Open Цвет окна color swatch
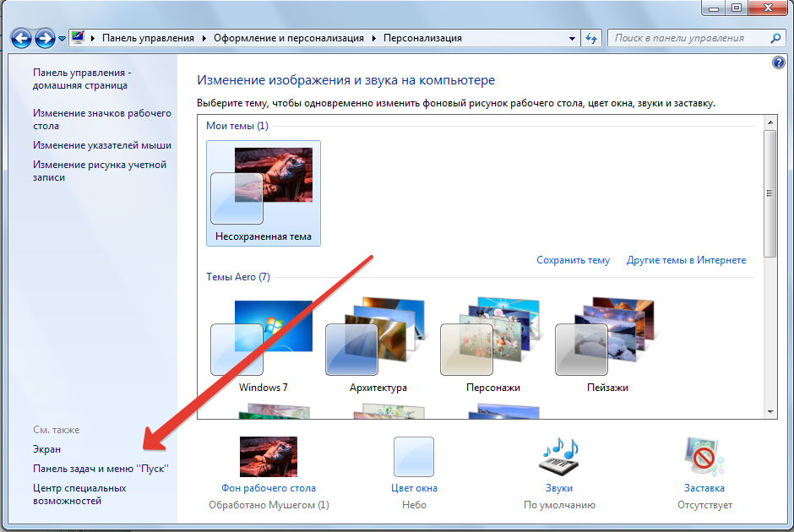The height and width of the screenshot is (532, 794). [x=414, y=457]
